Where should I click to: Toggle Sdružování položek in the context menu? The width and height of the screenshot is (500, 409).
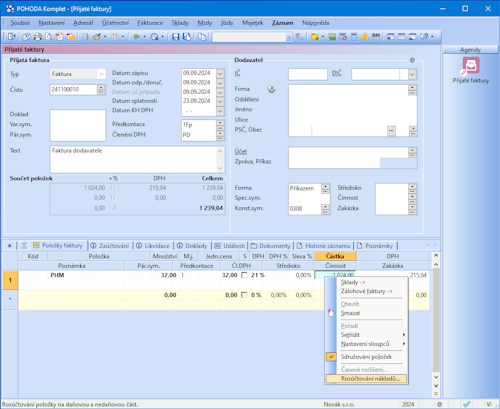coord(366,357)
